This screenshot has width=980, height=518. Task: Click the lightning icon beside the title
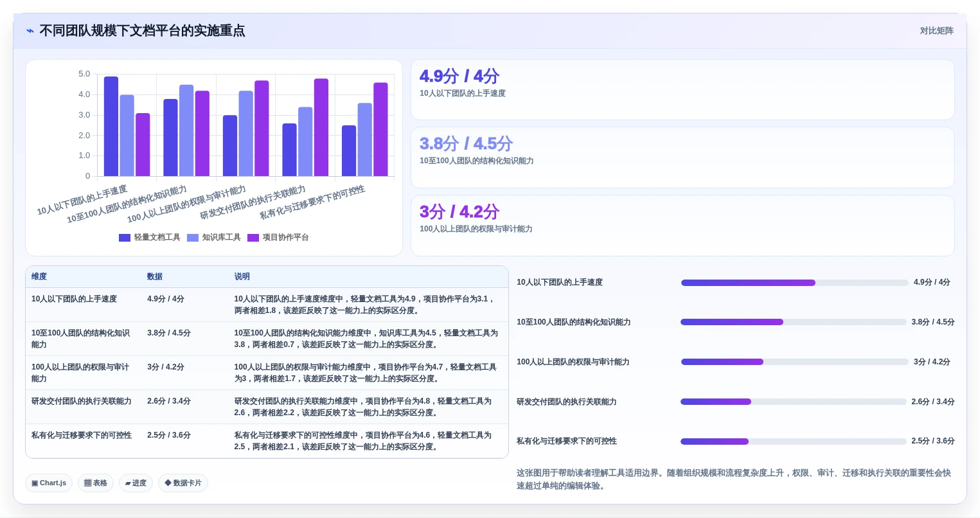tap(30, 31)
